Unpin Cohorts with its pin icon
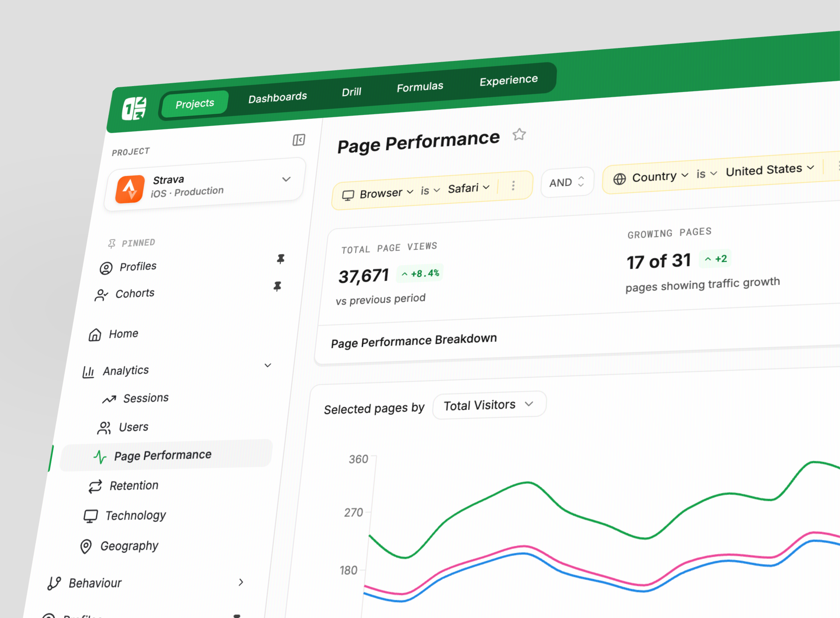Viewport: 840px width, 618px height. click(x=277, y=287)
